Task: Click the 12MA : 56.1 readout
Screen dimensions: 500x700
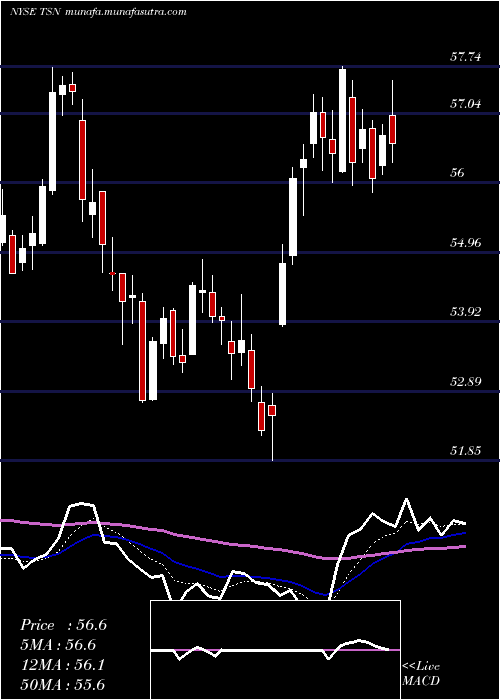Action: click(63, 665)
